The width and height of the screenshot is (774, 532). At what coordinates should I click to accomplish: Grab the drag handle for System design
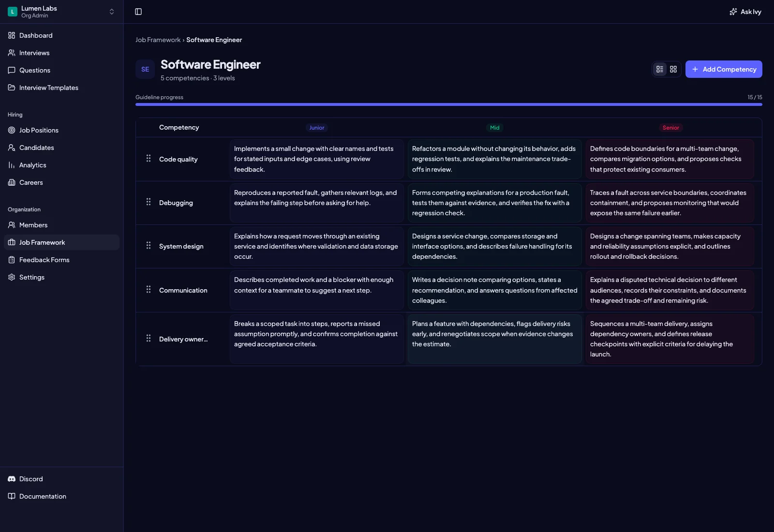pos(149,246)
